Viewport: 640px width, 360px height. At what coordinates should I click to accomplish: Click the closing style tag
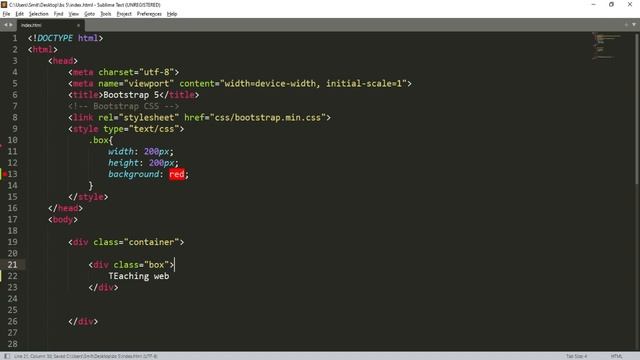pos(88,197)
